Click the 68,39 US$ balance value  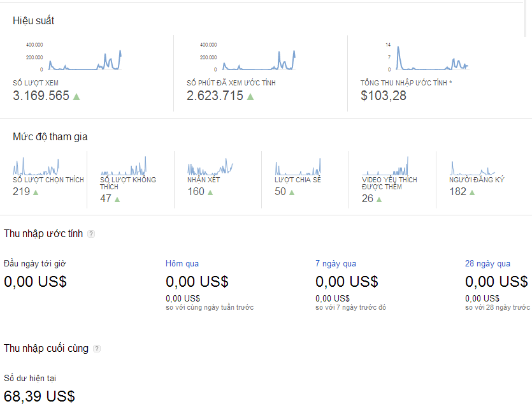click(x=40, y=396)
